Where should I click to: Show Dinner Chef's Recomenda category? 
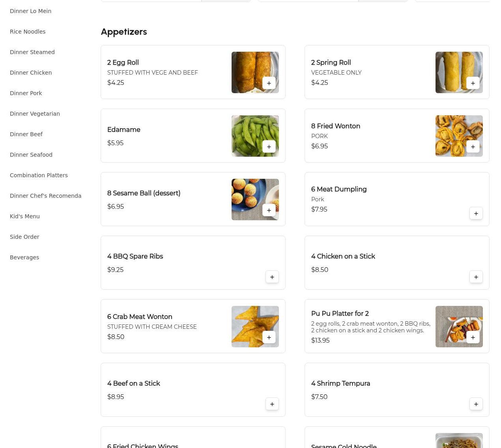coord(45,196)
